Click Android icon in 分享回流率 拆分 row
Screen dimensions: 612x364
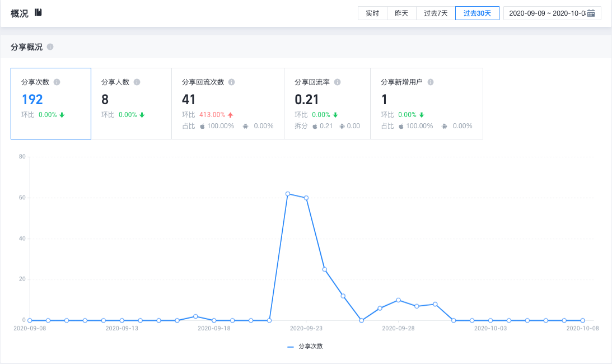342,126
